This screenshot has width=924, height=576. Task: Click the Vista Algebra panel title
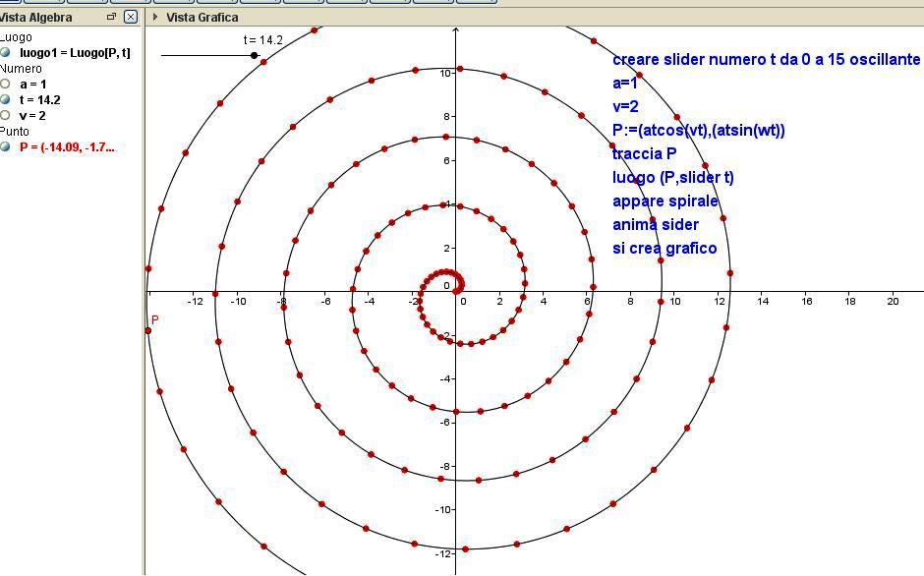pos(36,18)
